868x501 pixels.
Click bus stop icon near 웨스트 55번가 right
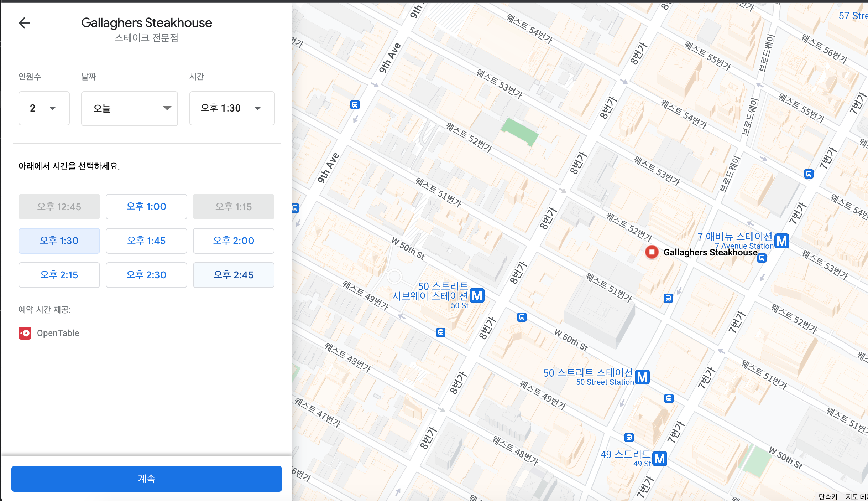[x=809, y=174]
